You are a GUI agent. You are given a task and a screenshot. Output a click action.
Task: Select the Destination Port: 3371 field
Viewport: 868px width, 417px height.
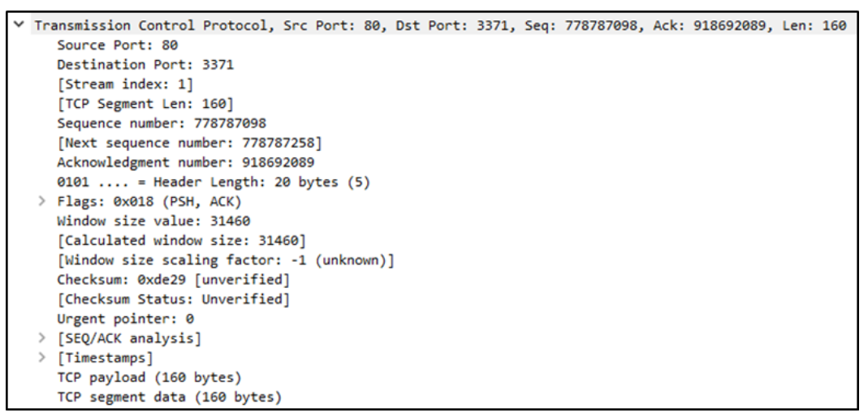145,66
